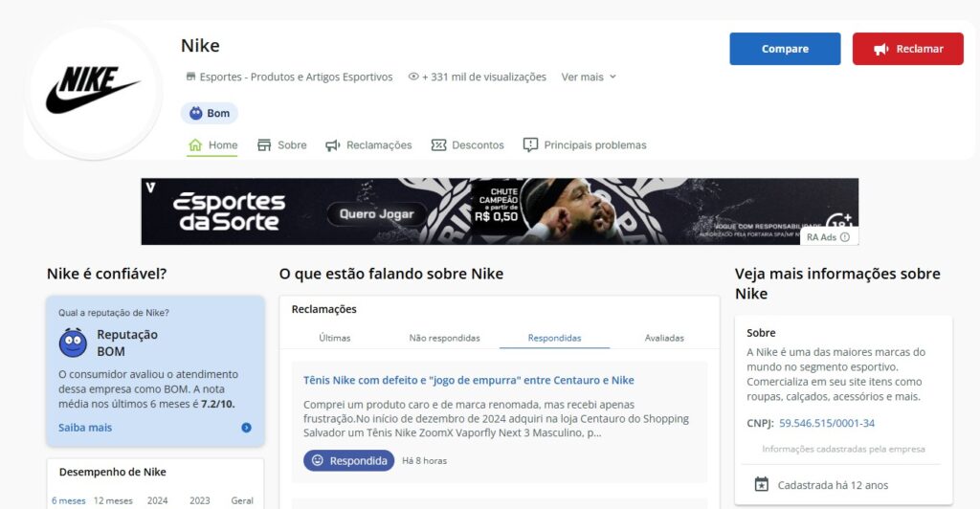The image size is (980, 509).
Task: Click the blue face icon in Bom badge
Action: point(196,113)
